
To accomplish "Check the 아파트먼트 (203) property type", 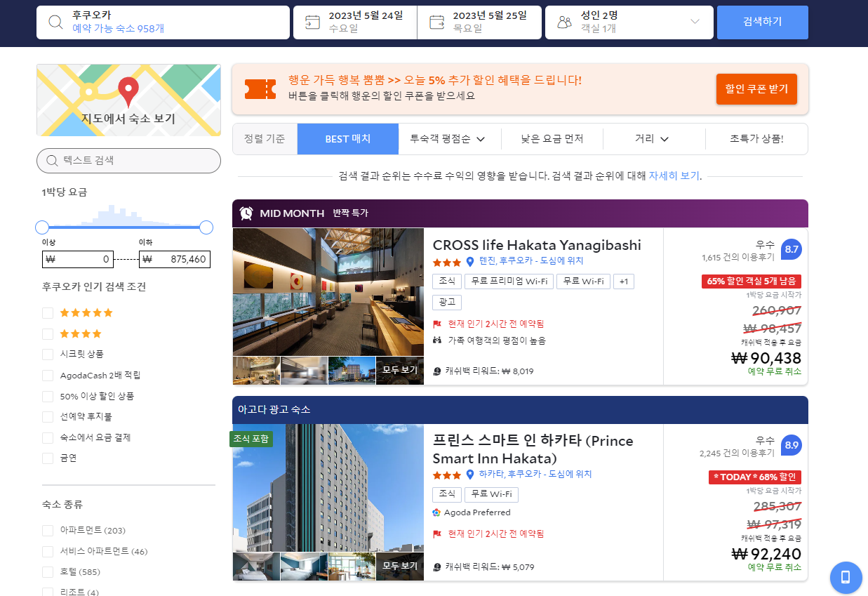I will pyautogui.click(x=48, y=530).
